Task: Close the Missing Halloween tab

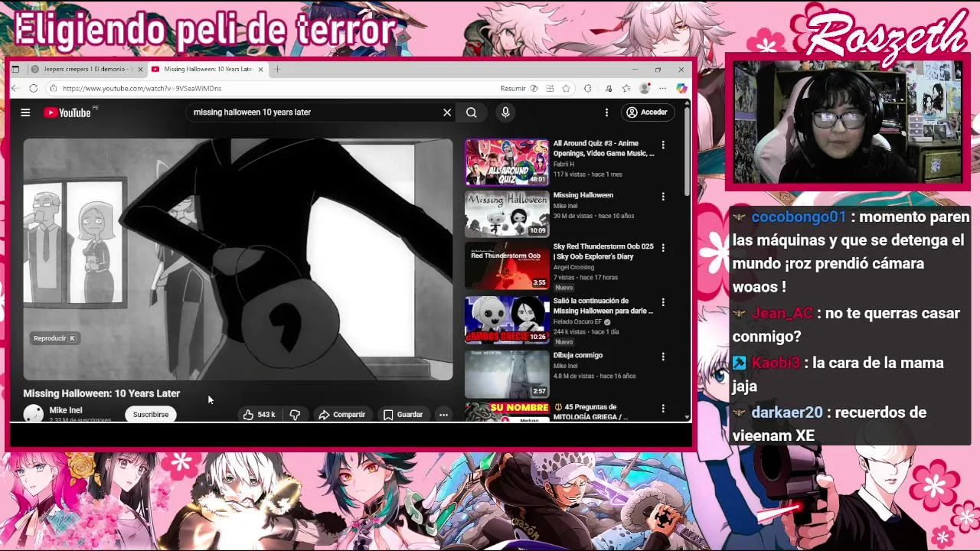Action: pos(260,69)
